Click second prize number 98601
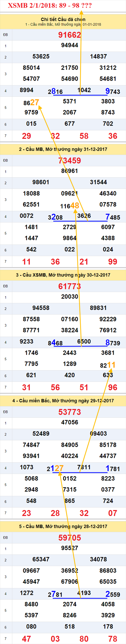 41,182
